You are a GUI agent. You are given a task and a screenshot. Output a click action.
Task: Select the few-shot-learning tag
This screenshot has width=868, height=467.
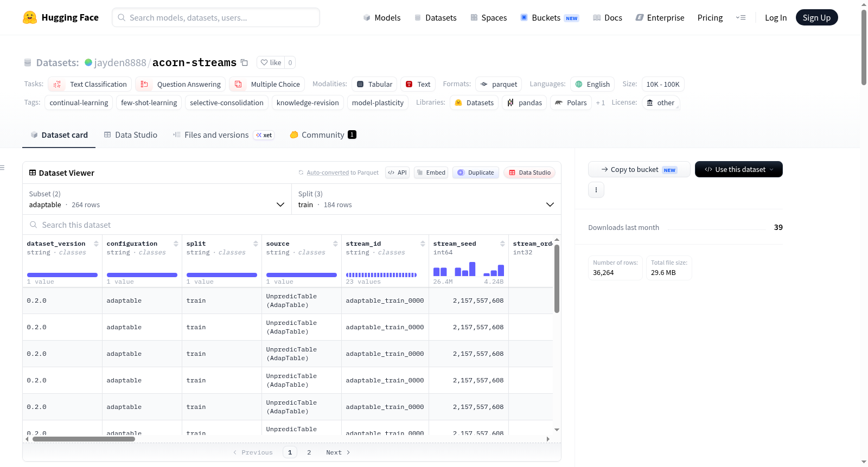(x=149, y=103)
